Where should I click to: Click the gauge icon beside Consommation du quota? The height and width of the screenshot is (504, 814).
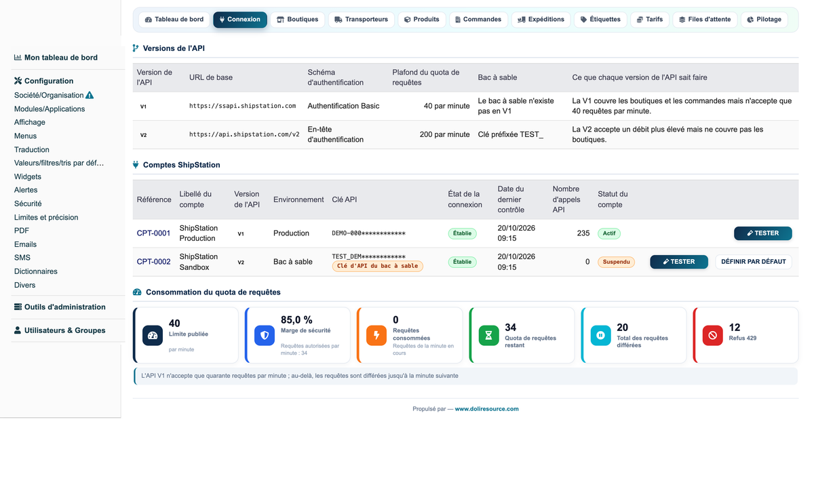coord(137,292)
